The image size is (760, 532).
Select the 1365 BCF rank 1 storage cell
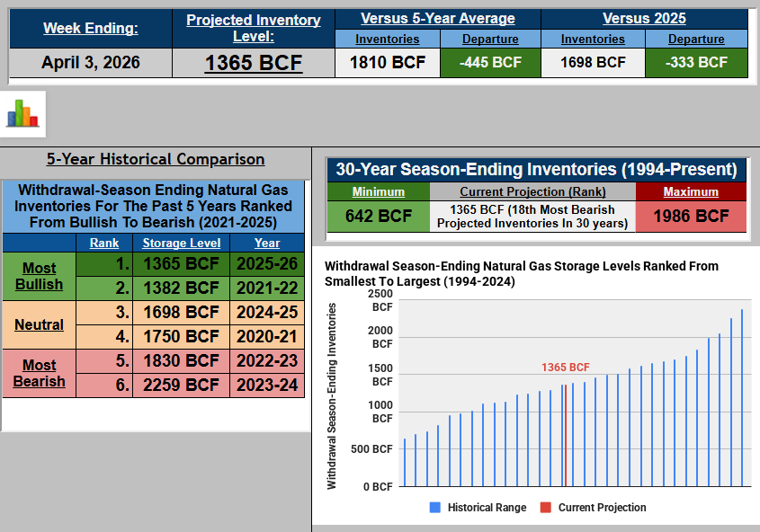tap(182, 264)
